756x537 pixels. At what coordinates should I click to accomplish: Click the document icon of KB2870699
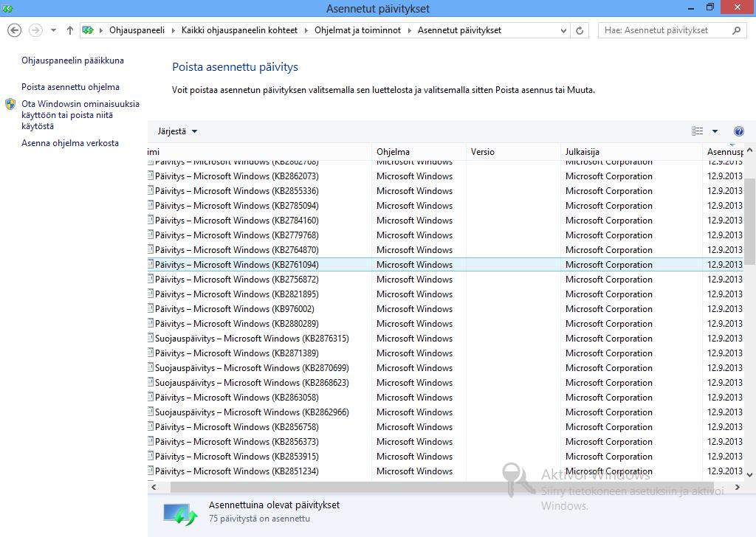pyautogui.click(x=151, y=367)
